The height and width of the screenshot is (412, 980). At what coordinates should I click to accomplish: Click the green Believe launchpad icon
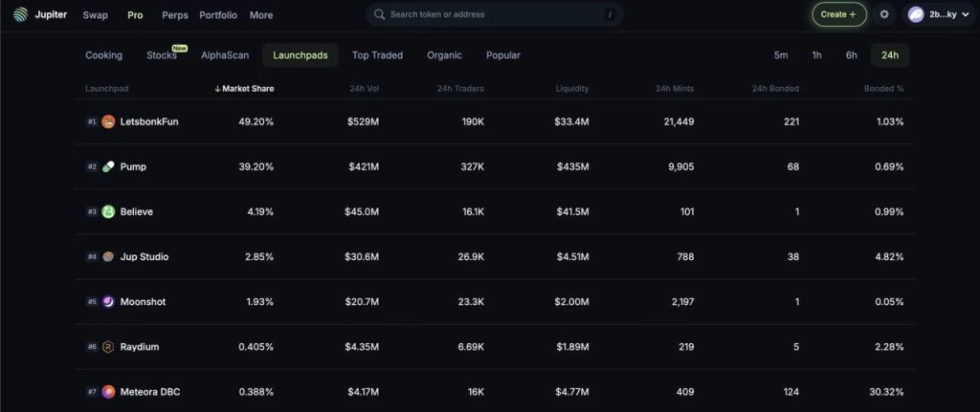[108, 211]
